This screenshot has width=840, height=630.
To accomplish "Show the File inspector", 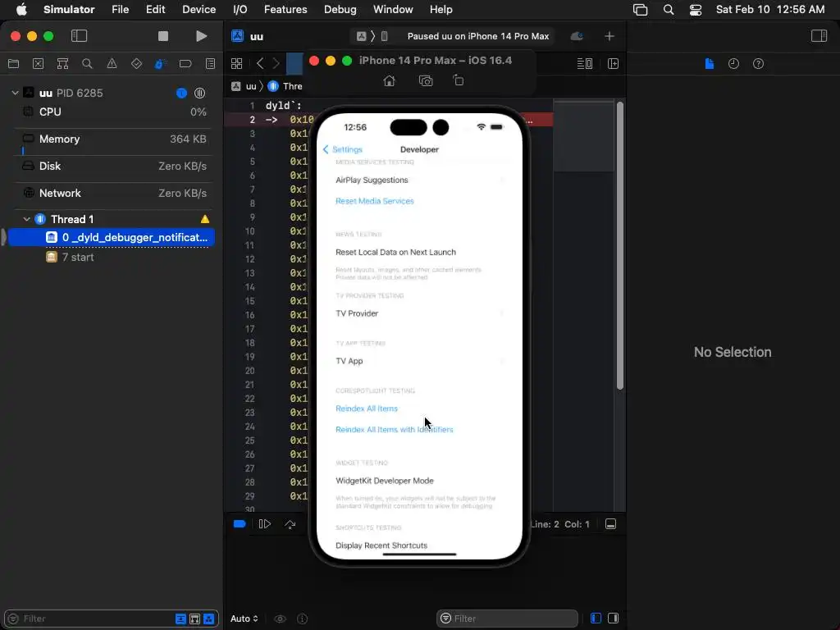I will (710, 64).
